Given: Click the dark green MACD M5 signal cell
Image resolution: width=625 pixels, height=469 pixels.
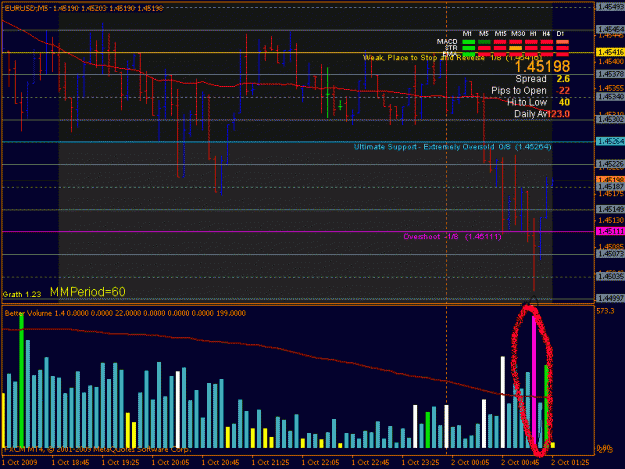Looking at the screenshot, I should click(x=484, y=42).
